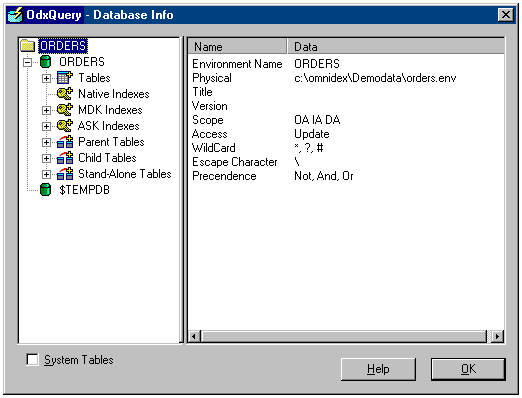Click the WildCard row label
The image size is (522, 398).
214,148
